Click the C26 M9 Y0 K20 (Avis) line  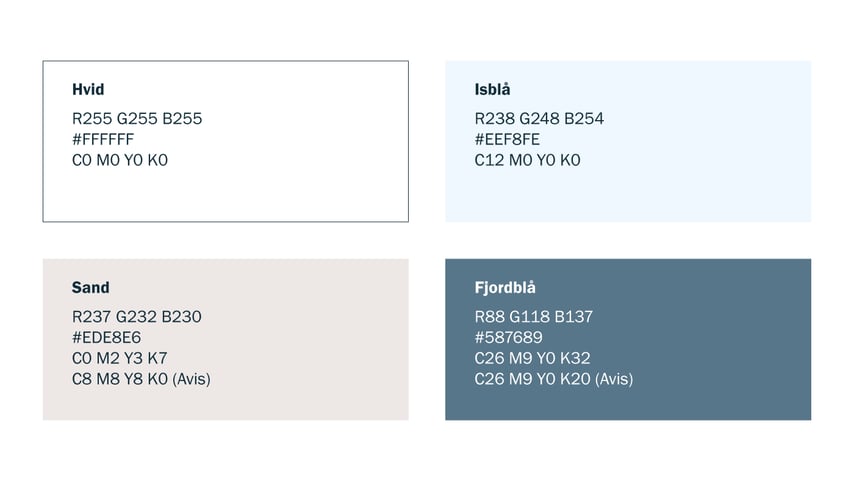pos(554,379)
